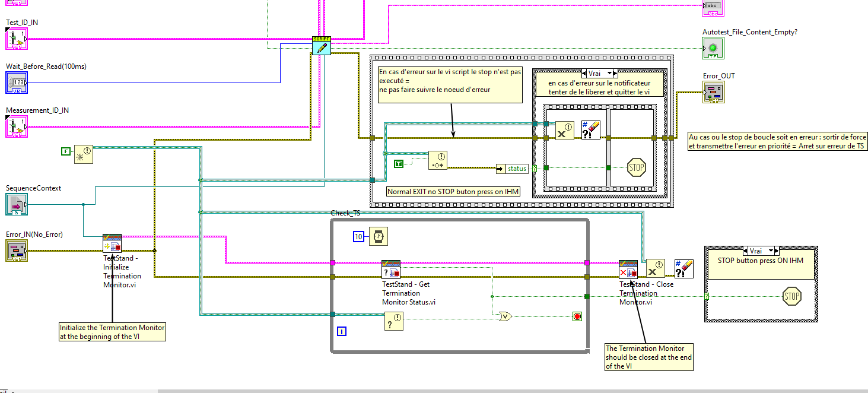This screenshot has height=393, width=868.
Task: Select the Wait (ms) watch icon in loop
Action: click(379, 236)
